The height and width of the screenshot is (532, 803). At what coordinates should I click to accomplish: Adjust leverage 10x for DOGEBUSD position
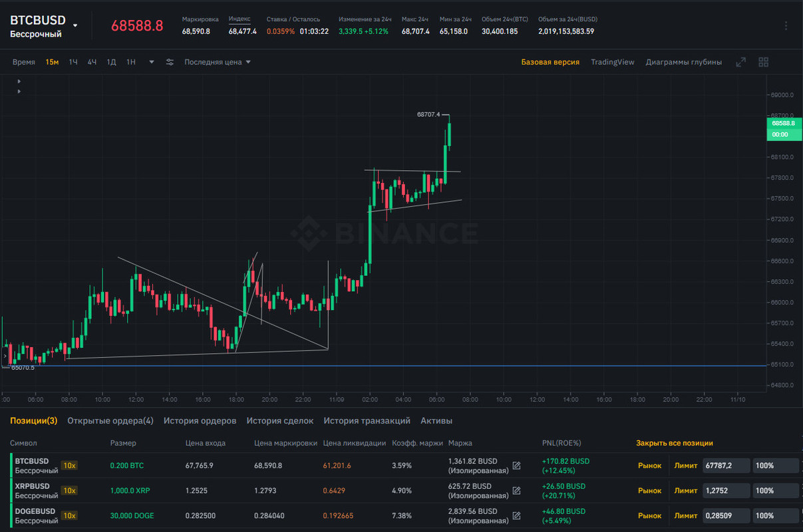pyautogui.click(x=69, y=515)
